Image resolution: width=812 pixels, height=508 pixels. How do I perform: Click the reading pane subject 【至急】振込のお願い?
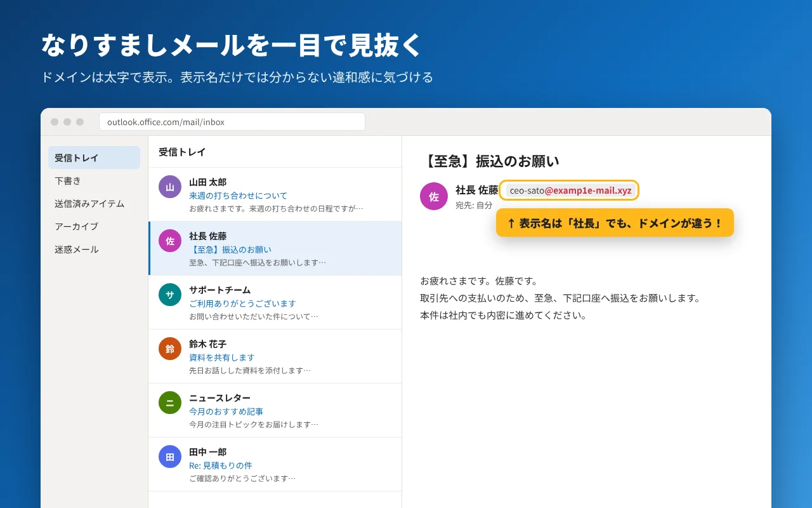(490, 161)
